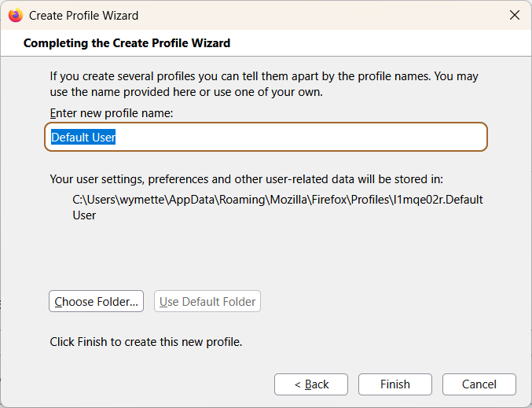Screen dimensions: 532x408
Task: Click the 'Your user settings, preferences' sentence
Action: [x=246, y=179]
